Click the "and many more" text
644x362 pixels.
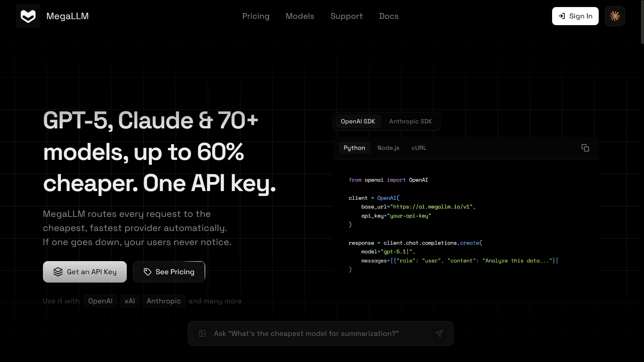[x=215, y=301]
